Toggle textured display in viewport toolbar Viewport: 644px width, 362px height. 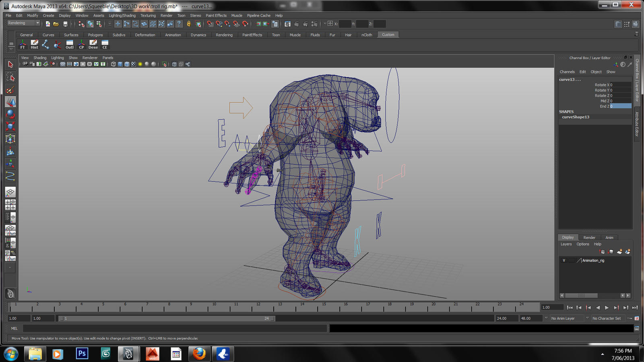pyautogui.click(x=134, y=64)
